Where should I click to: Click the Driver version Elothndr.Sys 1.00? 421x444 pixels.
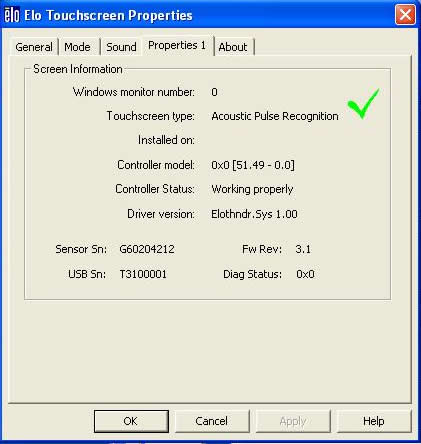coord(254,214)
